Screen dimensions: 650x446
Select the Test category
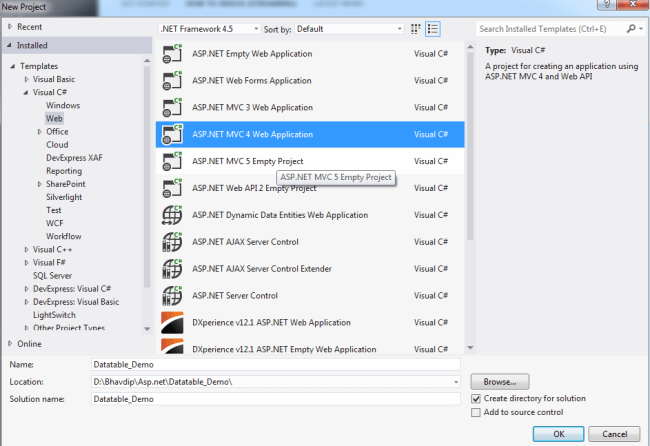pos(54,210)
